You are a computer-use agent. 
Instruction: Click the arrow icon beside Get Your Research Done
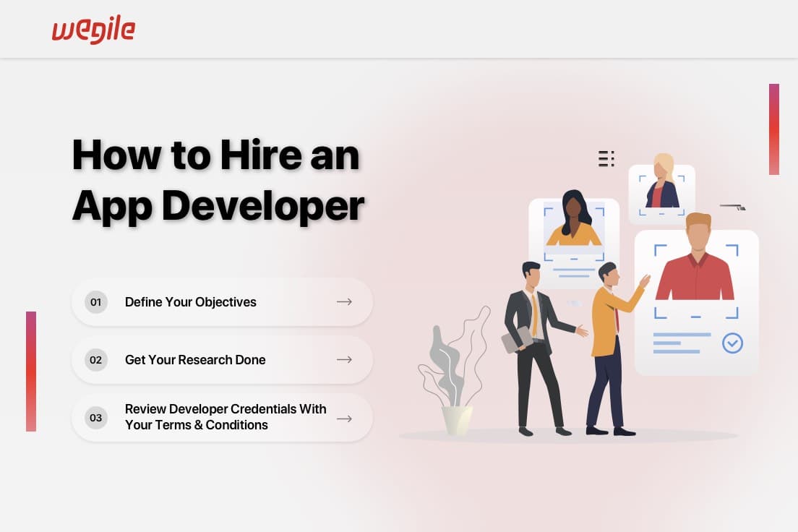(344, 359)
